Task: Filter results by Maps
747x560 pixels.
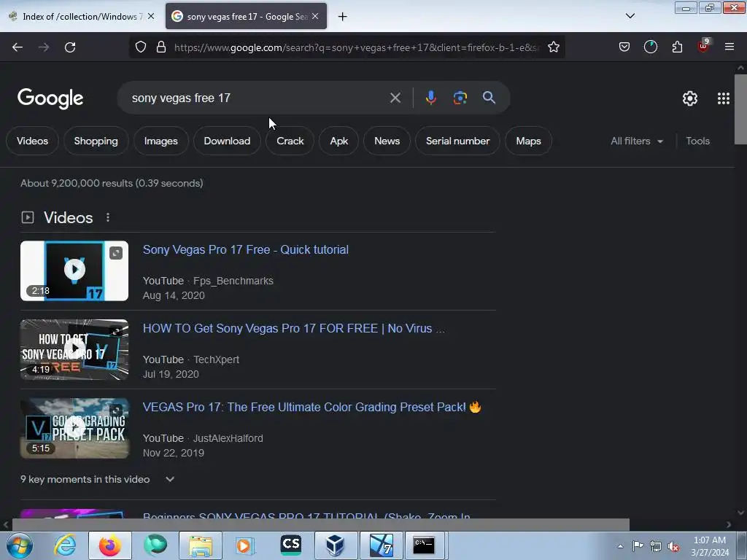Action: coord(528,141)
